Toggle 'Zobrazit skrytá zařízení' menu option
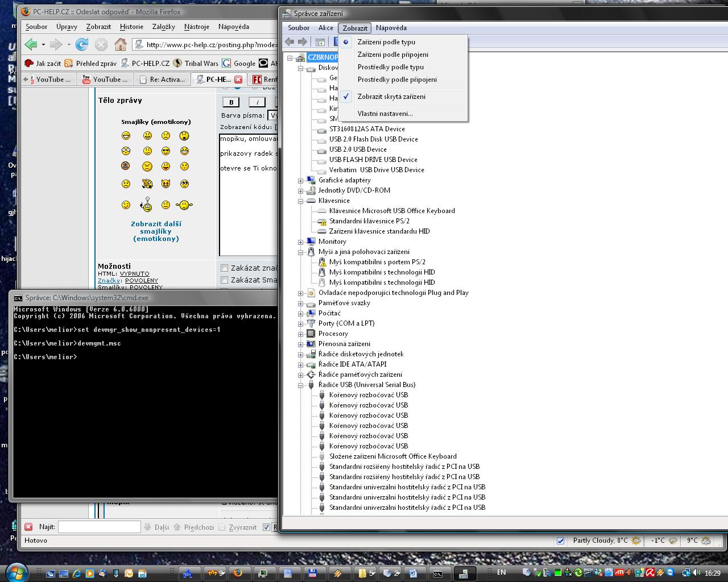Viewport: 728px width, 582px height. [391, 97]
